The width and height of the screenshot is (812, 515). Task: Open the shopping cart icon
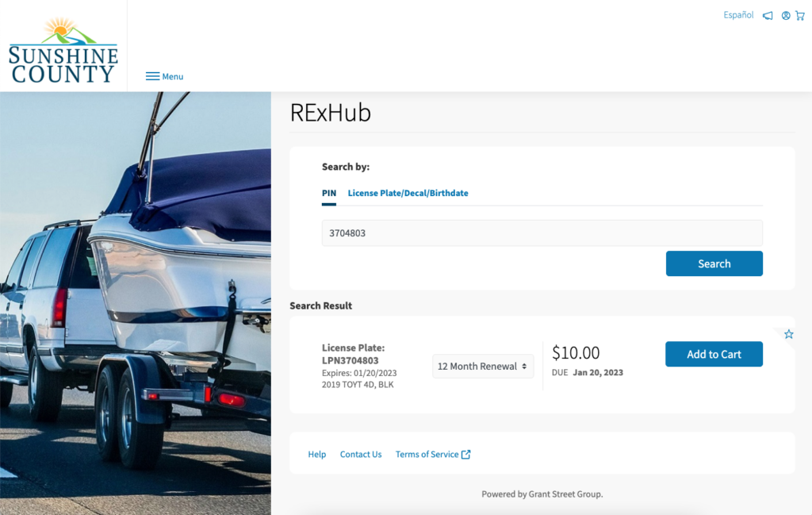point(799,15)
